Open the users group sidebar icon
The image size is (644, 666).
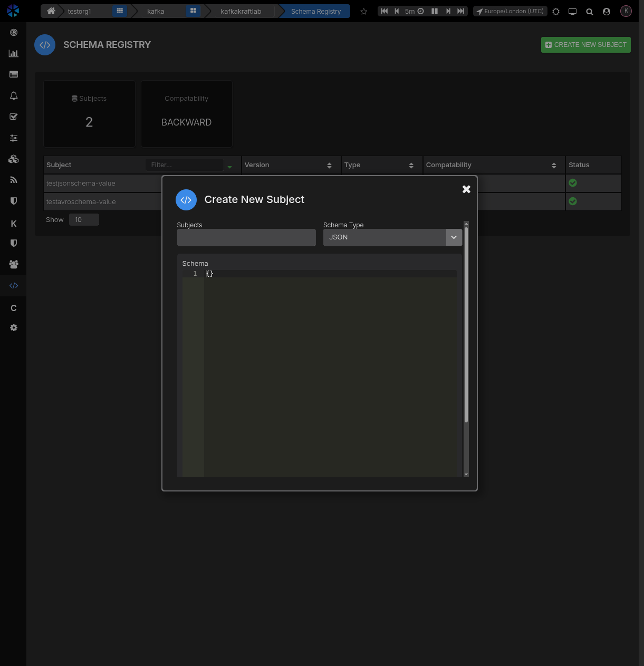(14, 264)
